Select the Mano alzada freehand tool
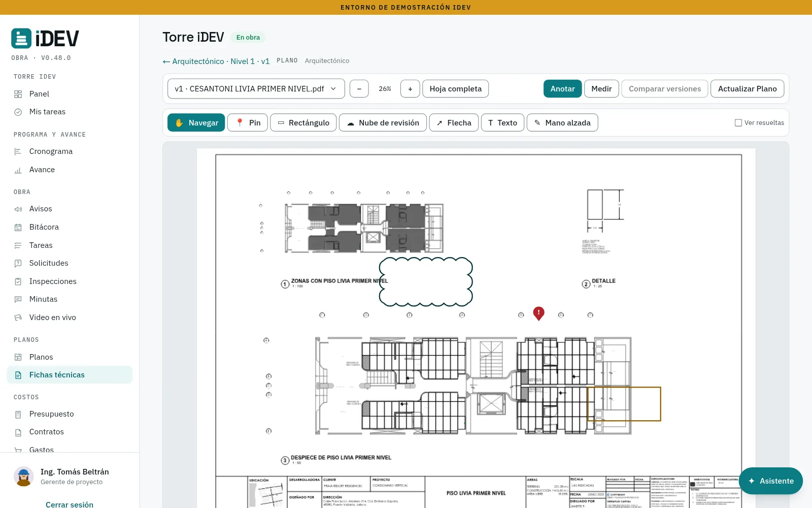This screenshot has width=812, height=508. tap(562, 122)
